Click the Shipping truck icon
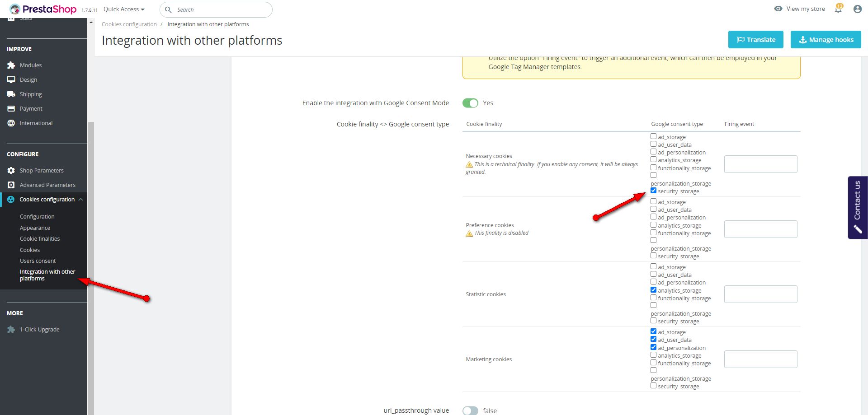 11,94
